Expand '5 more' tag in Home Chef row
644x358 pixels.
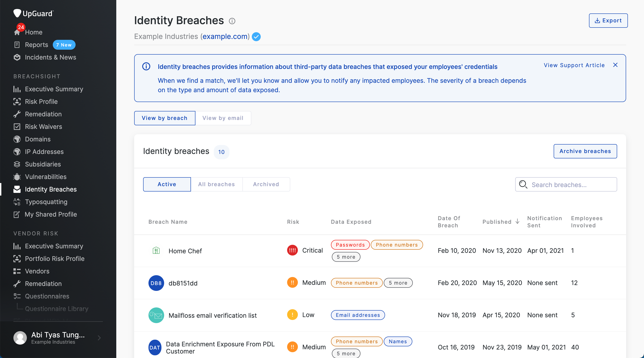point(346,257)
